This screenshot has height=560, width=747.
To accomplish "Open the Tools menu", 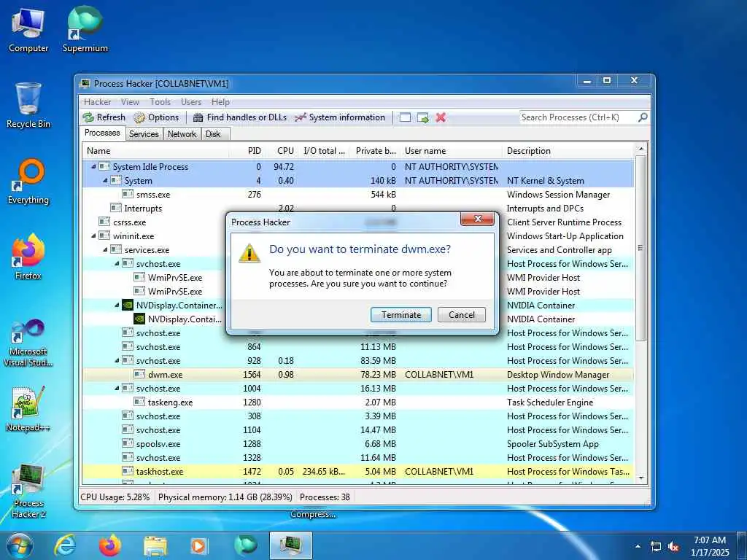I will [x=160, y=102].
